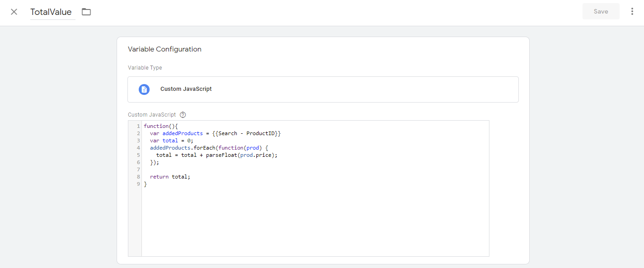The image size is (644, 268).
Task: Click line number 7 in the gutter
Action: (138, 169)
